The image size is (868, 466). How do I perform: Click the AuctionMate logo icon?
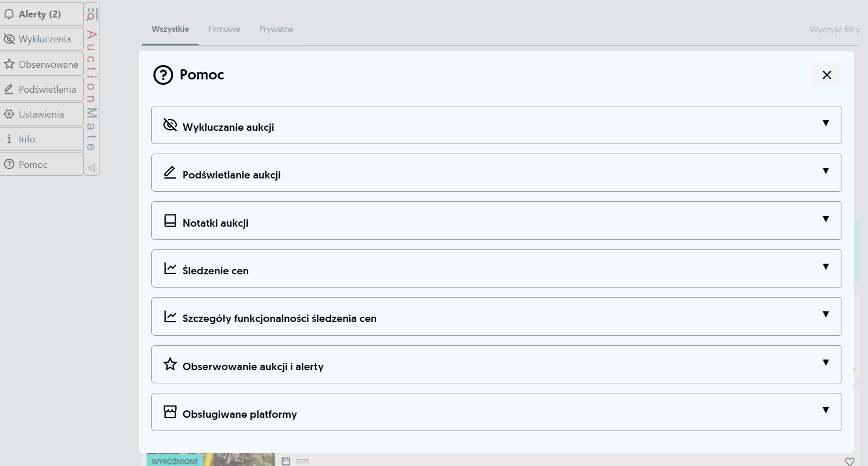point(92,13)
